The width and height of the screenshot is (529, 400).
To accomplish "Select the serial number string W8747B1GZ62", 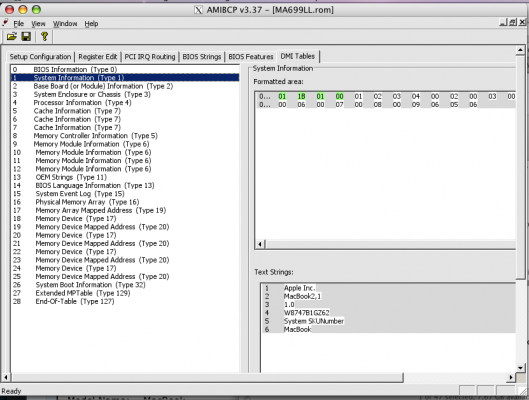I will (x=306, y=313).
